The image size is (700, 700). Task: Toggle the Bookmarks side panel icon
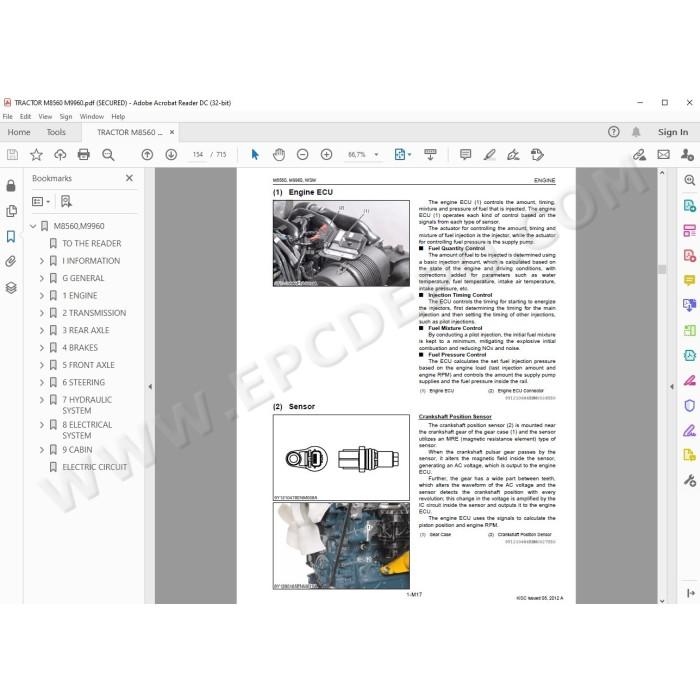pos(11,236)
